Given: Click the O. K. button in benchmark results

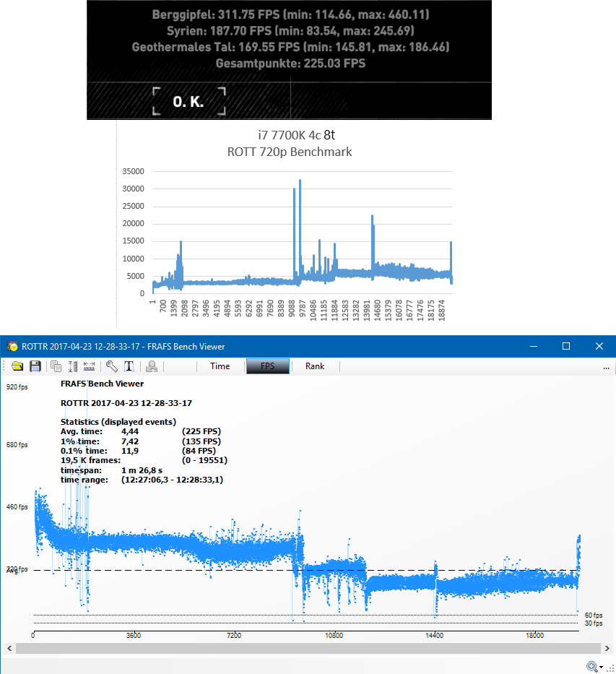Looking at the screenshot, I should [x=189, y=101].
